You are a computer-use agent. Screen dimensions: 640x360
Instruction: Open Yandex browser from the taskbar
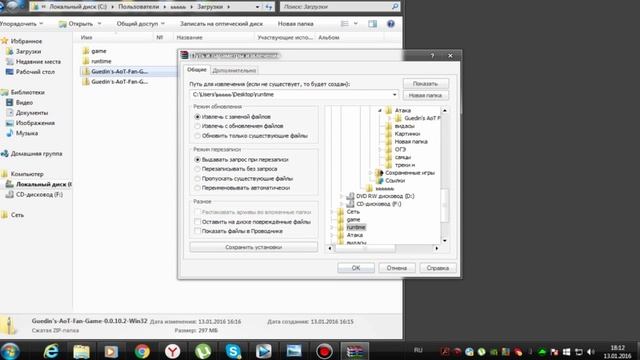[172, 351]
